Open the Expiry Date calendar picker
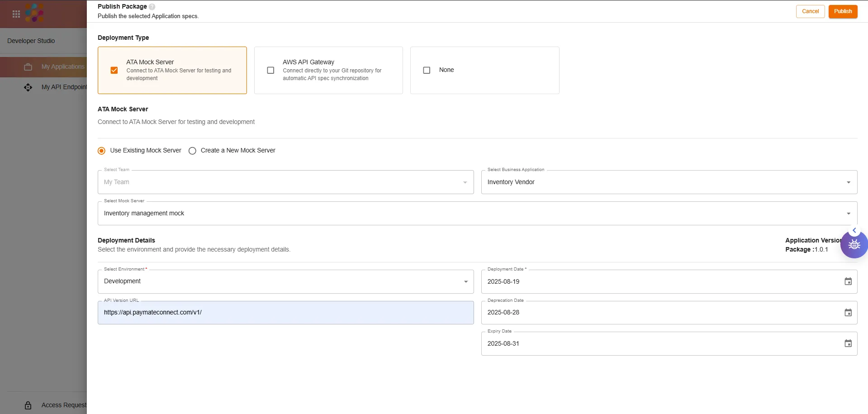The width and height of the screenshot is (868, 414). point(848,343)
